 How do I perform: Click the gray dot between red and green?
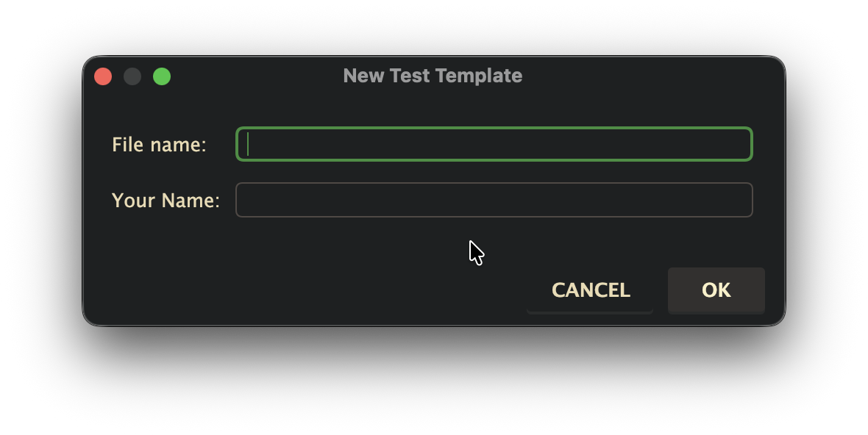tap(132, 76)
